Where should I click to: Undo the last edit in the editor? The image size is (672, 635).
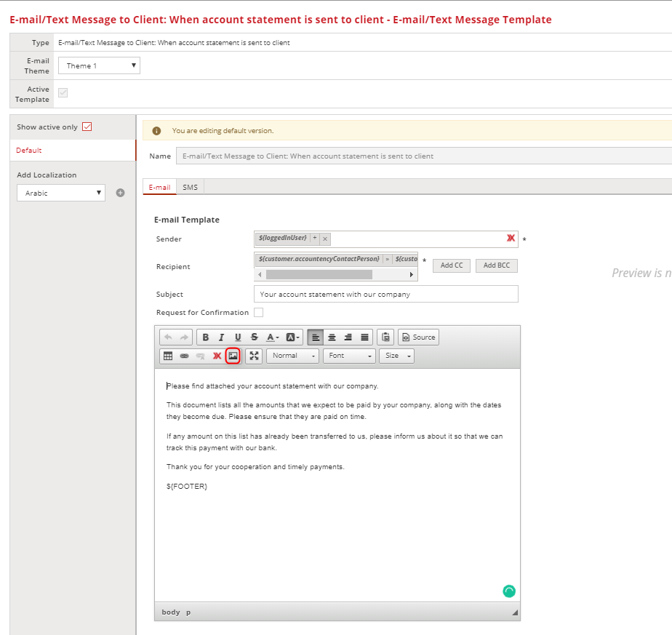tap(168, 338)
